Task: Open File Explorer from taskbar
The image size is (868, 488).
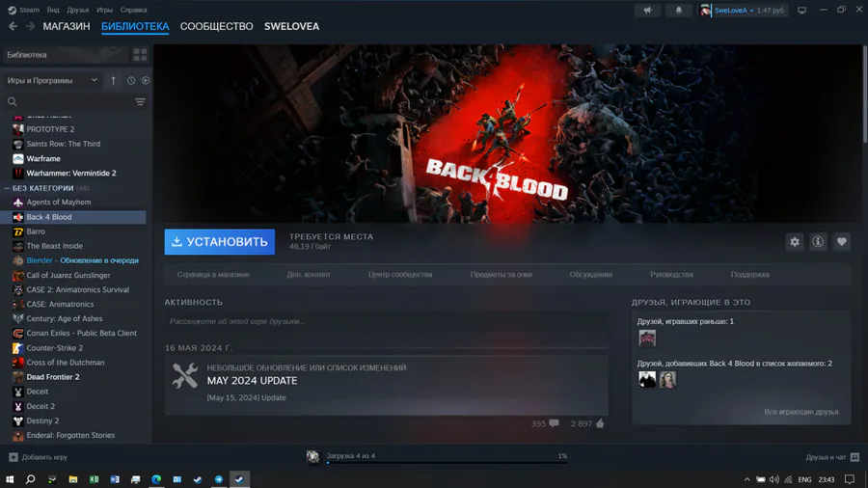Action: pos(73,479)
